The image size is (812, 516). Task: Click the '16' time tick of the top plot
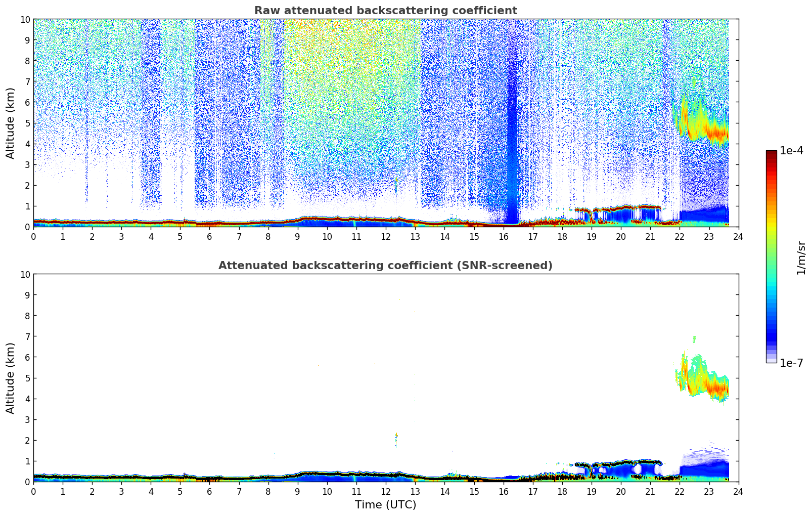coord(504,236)
